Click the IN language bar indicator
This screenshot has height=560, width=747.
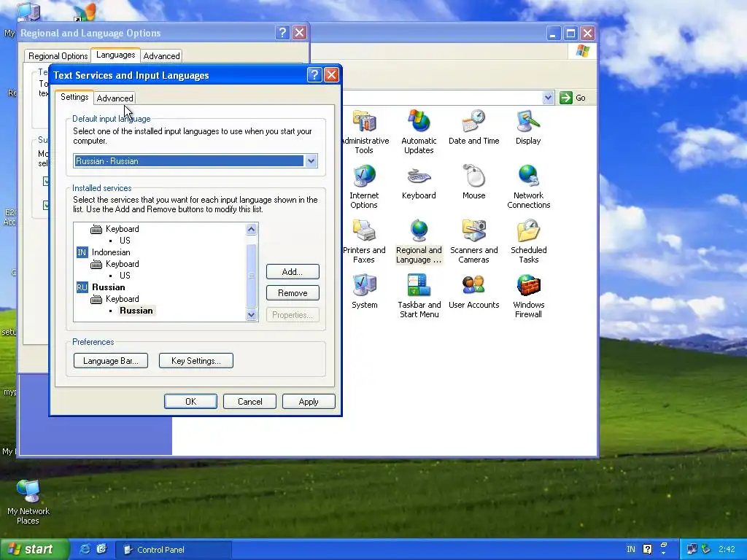[631, 549]
